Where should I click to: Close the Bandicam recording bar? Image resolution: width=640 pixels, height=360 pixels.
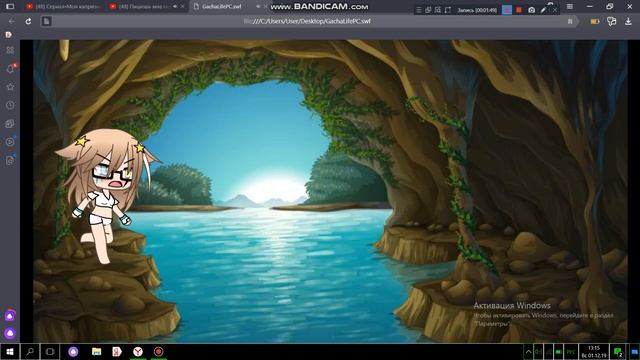pyautogui.click(x=555, y=10)
